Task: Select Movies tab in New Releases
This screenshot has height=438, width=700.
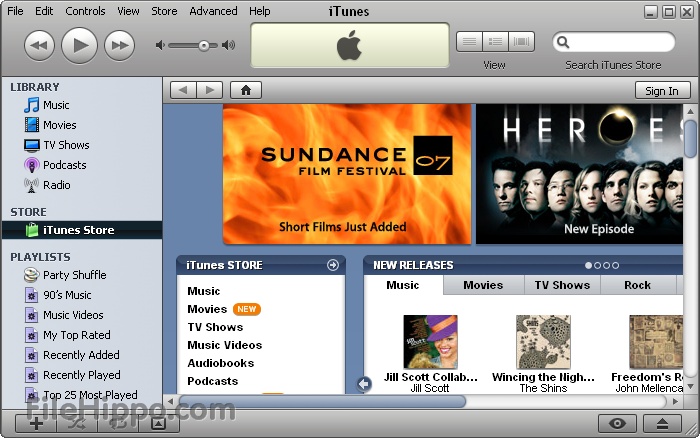Action: coord(483,285)
